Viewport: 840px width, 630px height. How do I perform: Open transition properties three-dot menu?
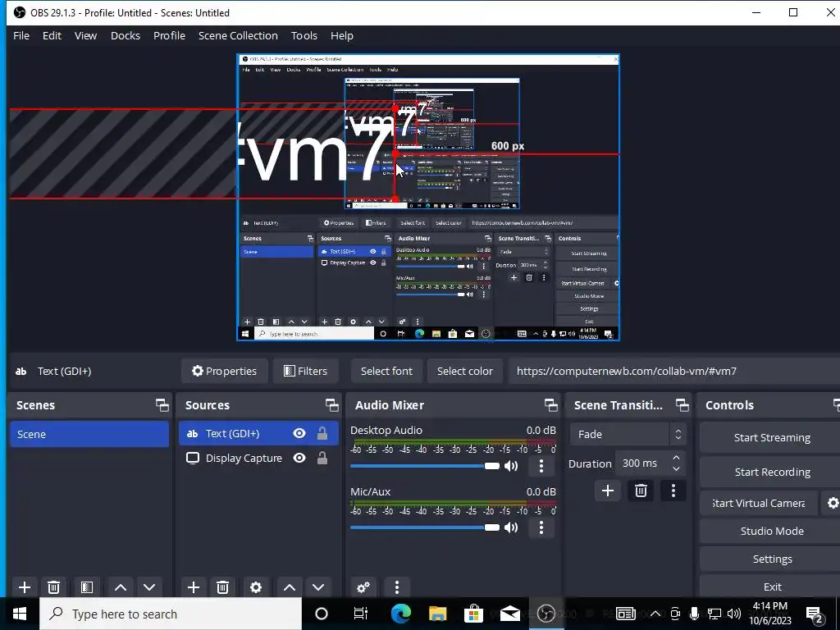click(x=673, y=491)
